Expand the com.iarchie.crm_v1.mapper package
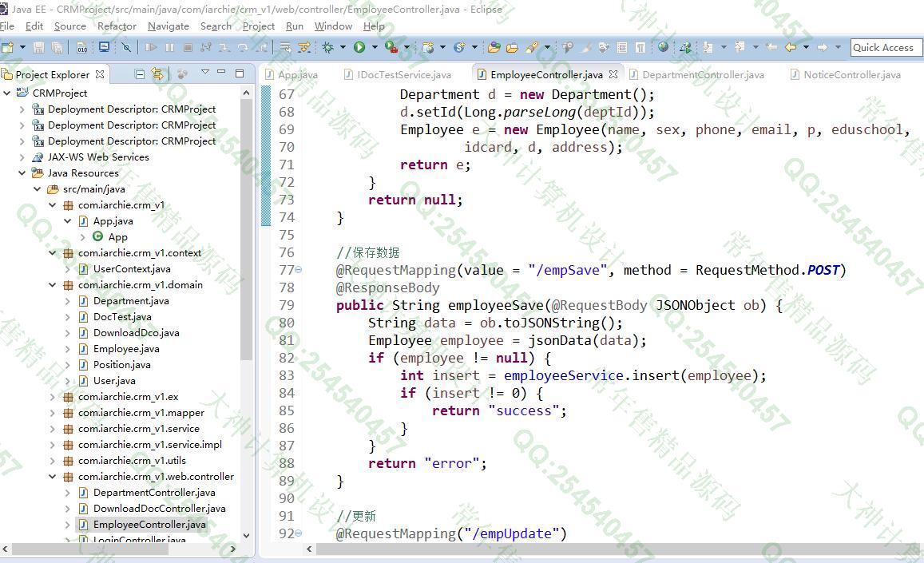The image size is (924, 563). click(53, 413)
